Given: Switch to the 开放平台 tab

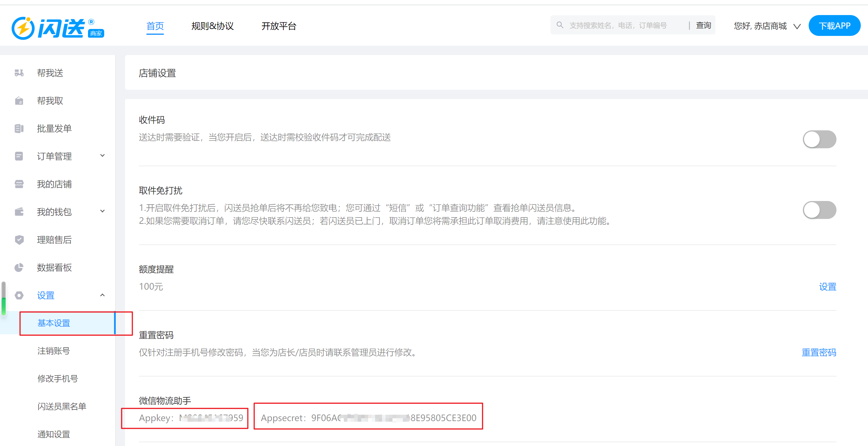Looking at the screenshot, I should click(279, 26).
